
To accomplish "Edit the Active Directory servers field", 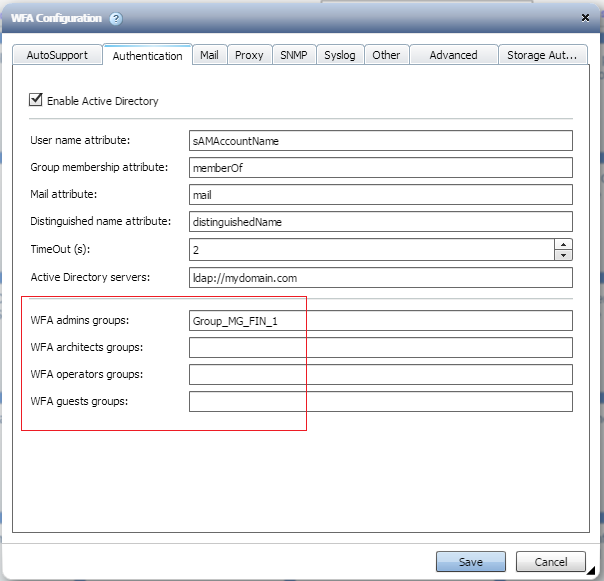I will pyautogui.click(x=381, y=278).
